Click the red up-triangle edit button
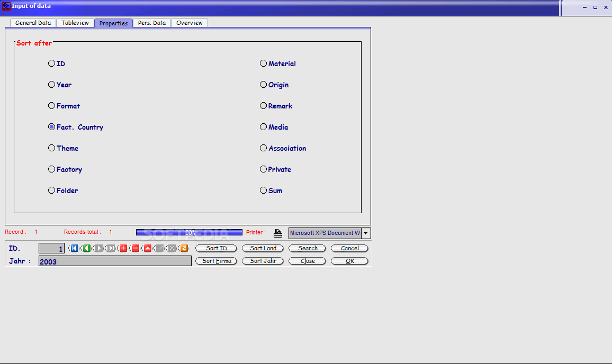Image resolution: width=612 pixels, height=364 pixels. (x=148, y=248)
